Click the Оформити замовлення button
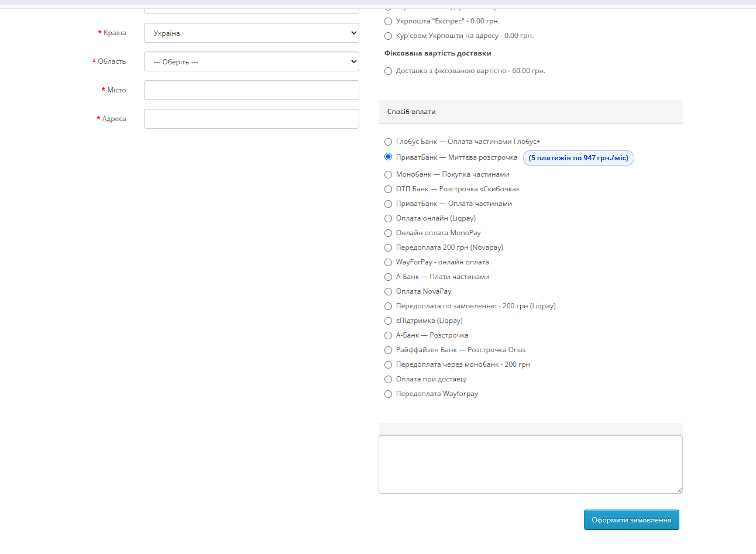The height and width of the screenshot is (554, 756). tap(631, 520)
